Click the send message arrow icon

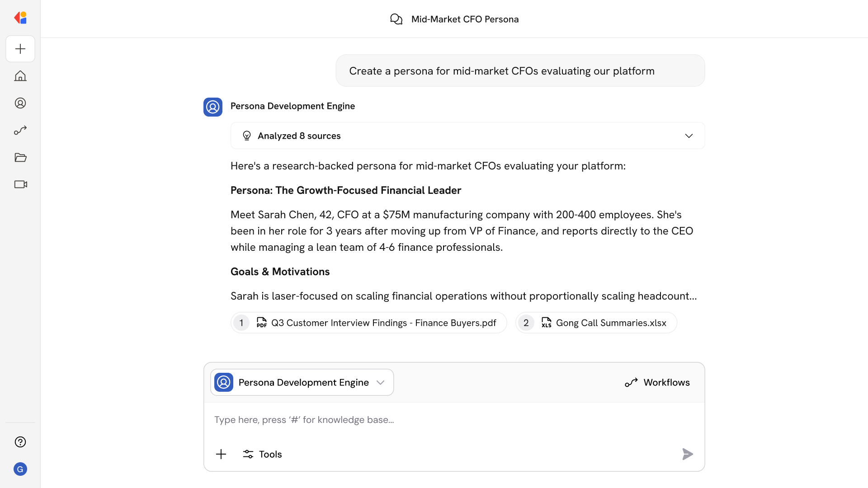[687, 454]
